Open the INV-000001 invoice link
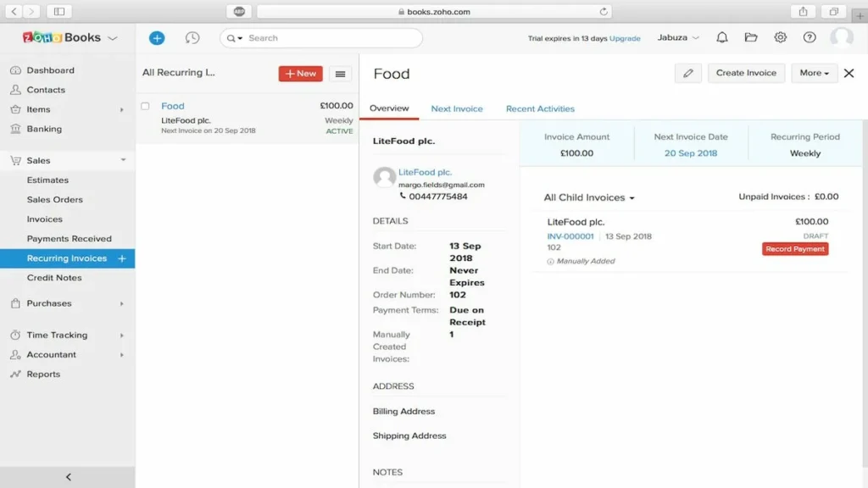Viewport: 868px width, 488px height. (570, 236)
